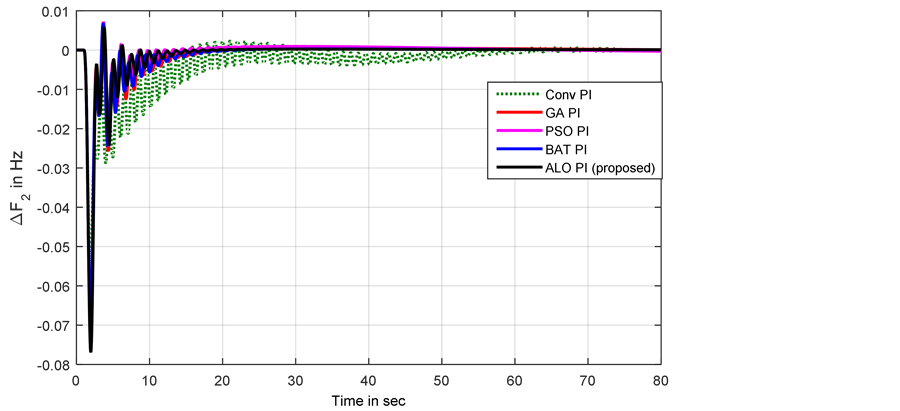Click the -0.04 y-axis tick label

click(x=51, y=208)
